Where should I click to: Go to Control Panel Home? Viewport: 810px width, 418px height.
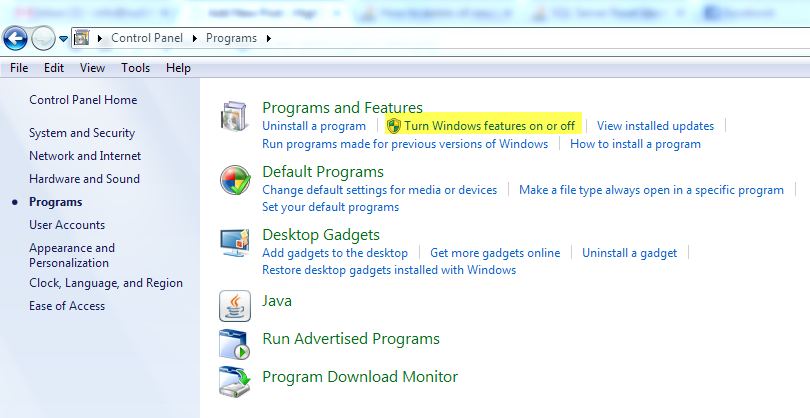[83, 100]
